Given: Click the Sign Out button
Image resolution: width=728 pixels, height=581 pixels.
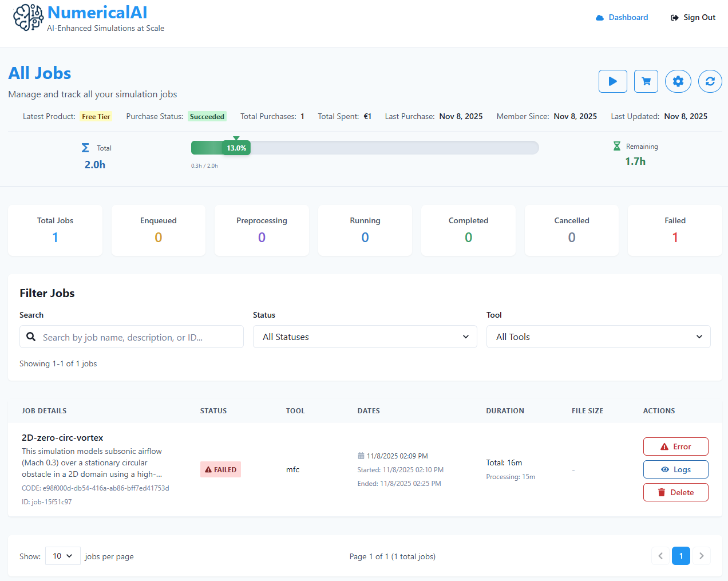Looking at the screenshot, I should pos(693,17).
